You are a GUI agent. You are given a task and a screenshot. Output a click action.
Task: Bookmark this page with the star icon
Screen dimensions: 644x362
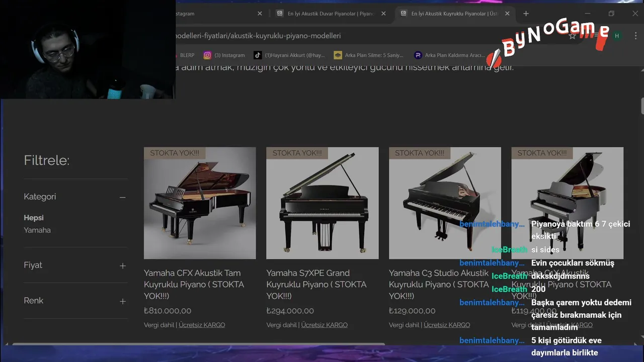572,36
